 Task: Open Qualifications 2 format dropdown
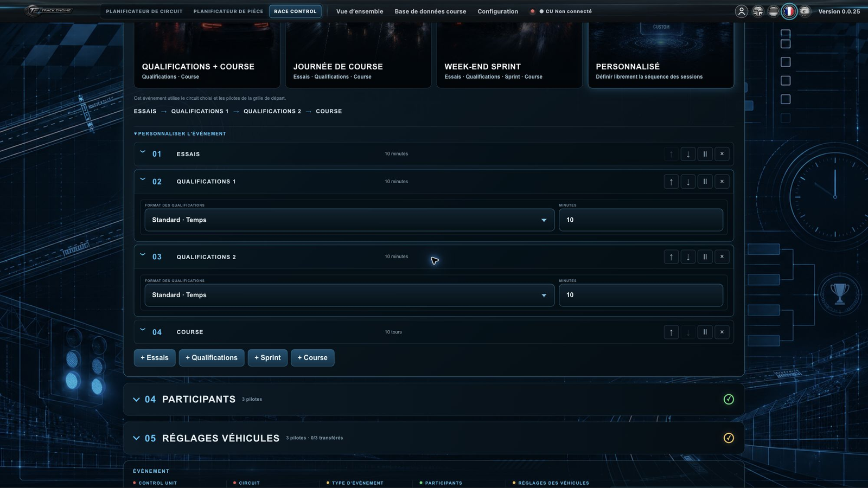click(349, 296)
